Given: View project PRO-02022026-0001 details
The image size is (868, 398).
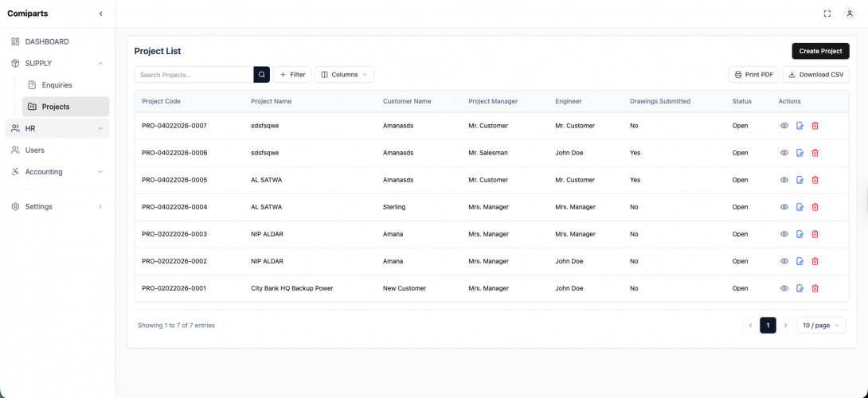Looking at the screenshot, I should coord(784,288).
